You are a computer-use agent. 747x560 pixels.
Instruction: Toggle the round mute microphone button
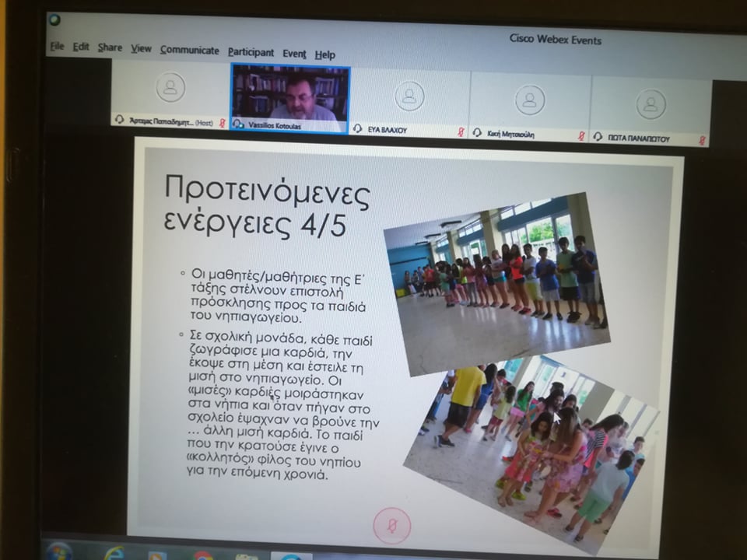click(x=391, y=524)
